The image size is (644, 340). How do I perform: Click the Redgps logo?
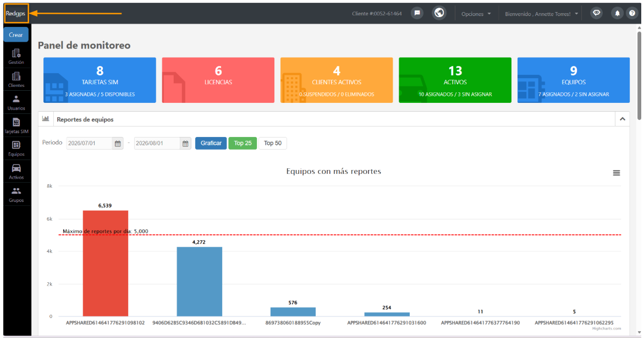pyautogui.click(x=15, y=14)
